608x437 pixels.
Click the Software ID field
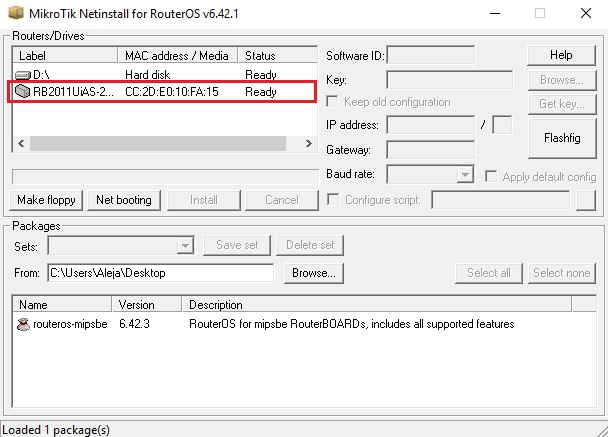pyautogui.click(x=430, y=55)
